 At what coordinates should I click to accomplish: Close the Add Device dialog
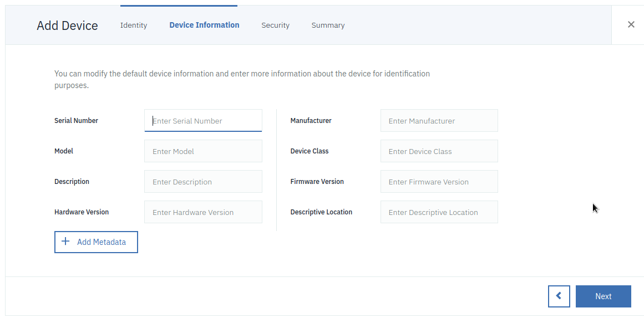point(631,24)
